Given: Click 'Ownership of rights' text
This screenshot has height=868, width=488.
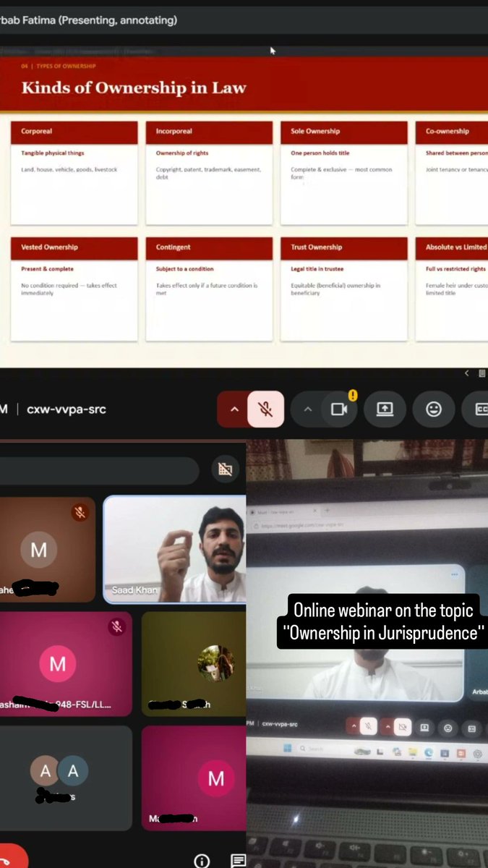Looking at the screenshot, I should tap(181, 153).
